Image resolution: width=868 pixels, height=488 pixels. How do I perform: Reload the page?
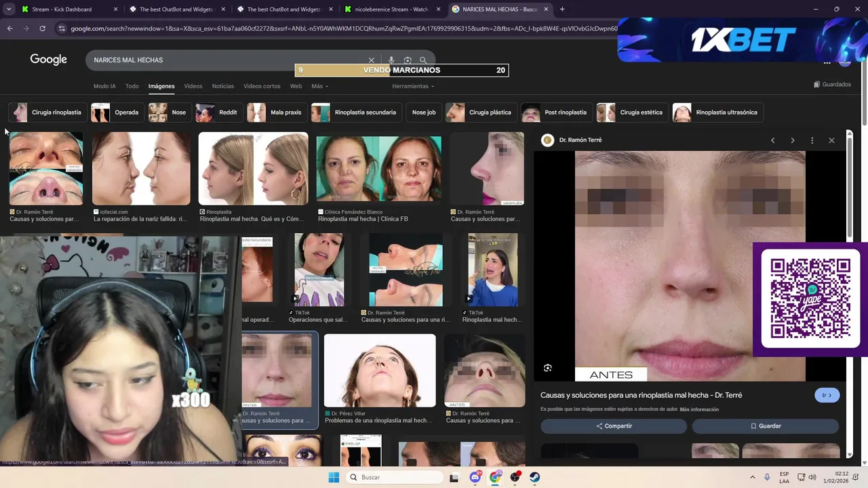(42, 28)
